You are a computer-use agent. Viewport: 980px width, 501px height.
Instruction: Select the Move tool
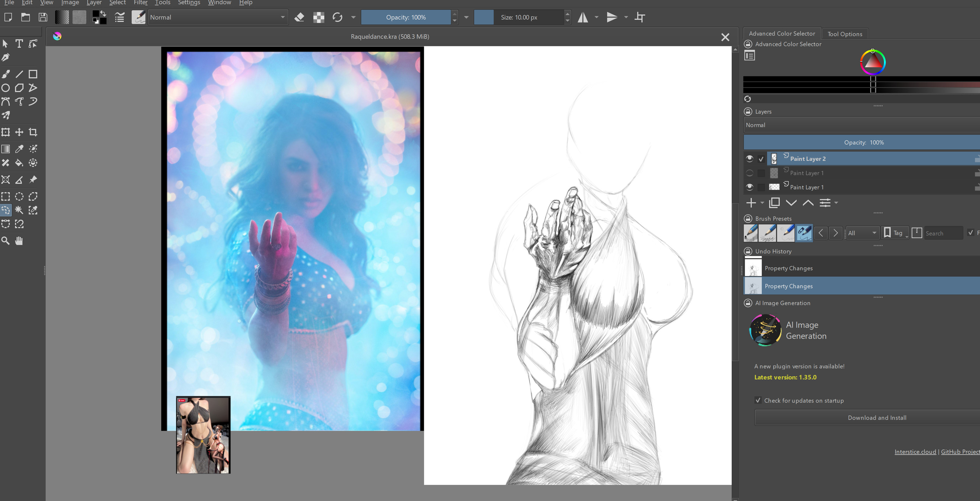tap(19, 132)
